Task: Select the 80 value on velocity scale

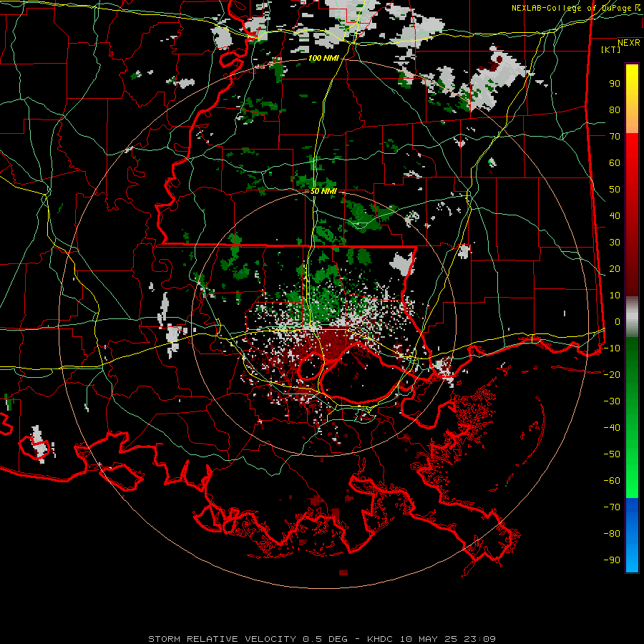Action: click(x=615, y=110)
